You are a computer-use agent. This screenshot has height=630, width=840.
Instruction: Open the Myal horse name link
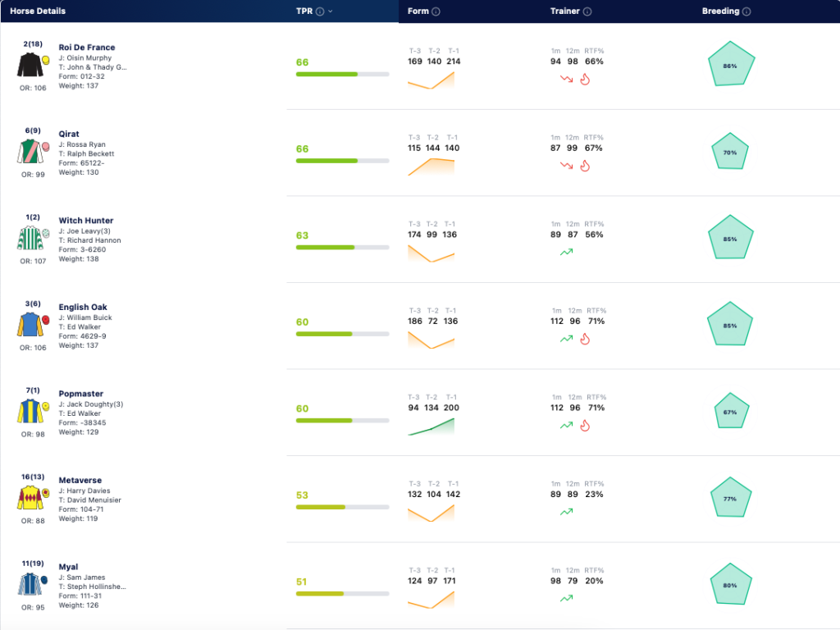(x=68, y=567)
